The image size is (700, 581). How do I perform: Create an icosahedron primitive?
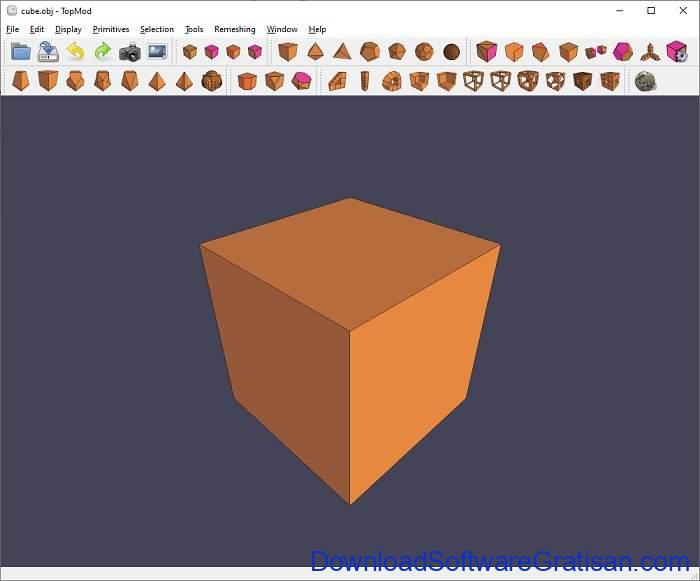397,52
